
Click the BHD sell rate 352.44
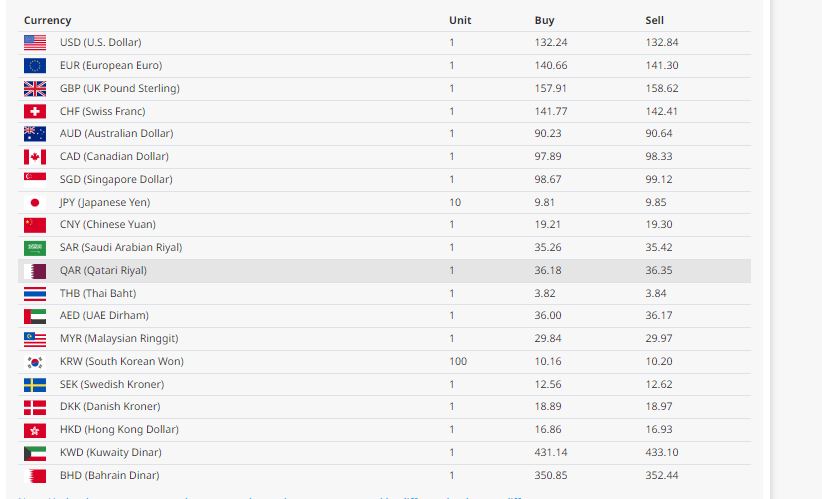click(x=661, y=476)
